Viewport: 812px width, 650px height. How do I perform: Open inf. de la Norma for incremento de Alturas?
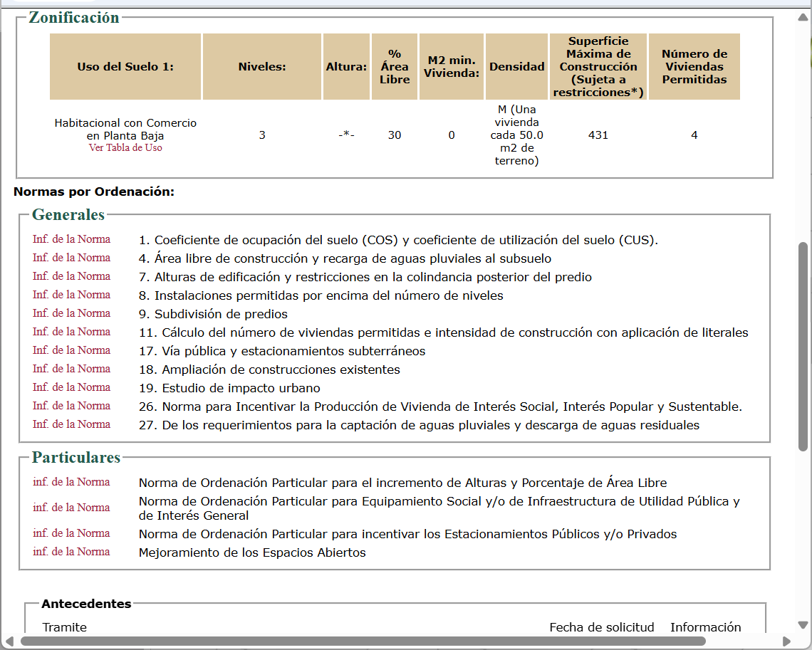tap(71, 482)
